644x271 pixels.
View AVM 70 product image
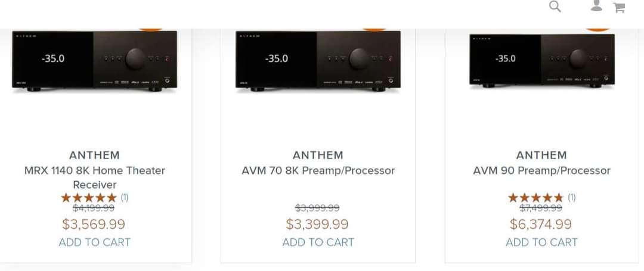click(x=318, y=60)
